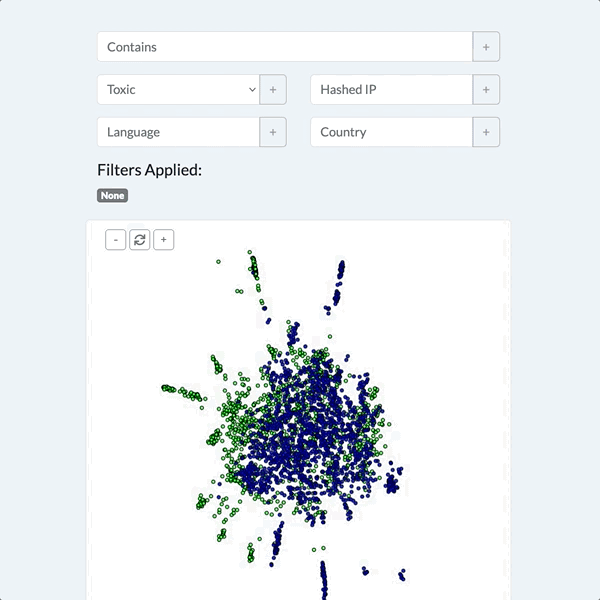Reset the scatter plot view
600x600 pixels.
(139, 240)
